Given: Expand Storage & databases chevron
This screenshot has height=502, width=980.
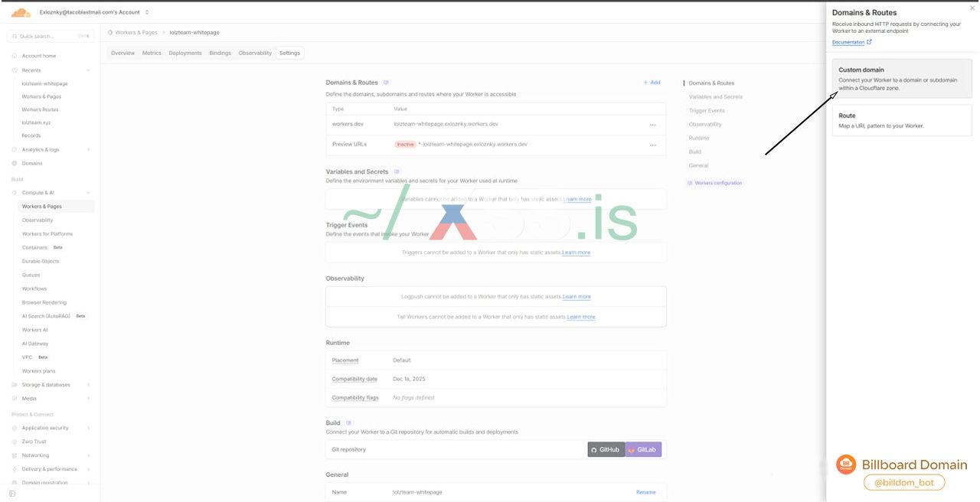Looking at the screenshot, I should [x=88, y=385].
